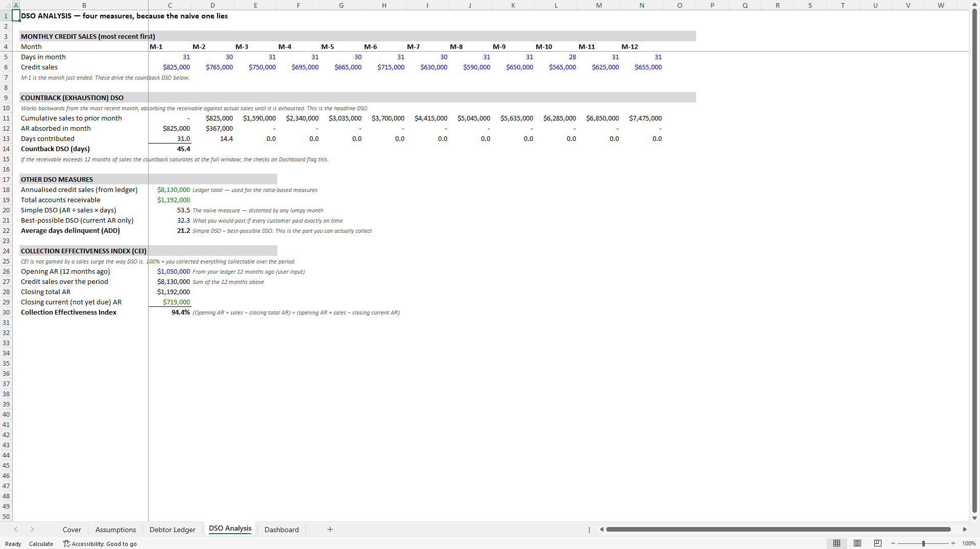Screen dimensions: 980x549
Task: Click the zoom in plus icon
Action: (x=953, y=543)
